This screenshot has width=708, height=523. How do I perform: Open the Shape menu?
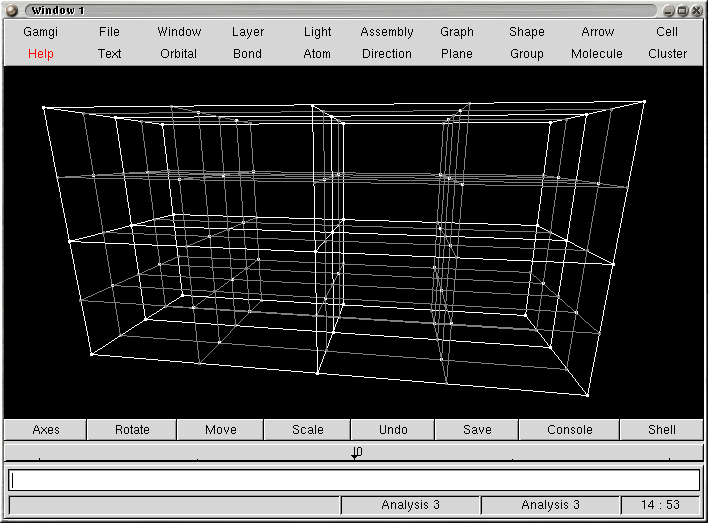[527, 32]
